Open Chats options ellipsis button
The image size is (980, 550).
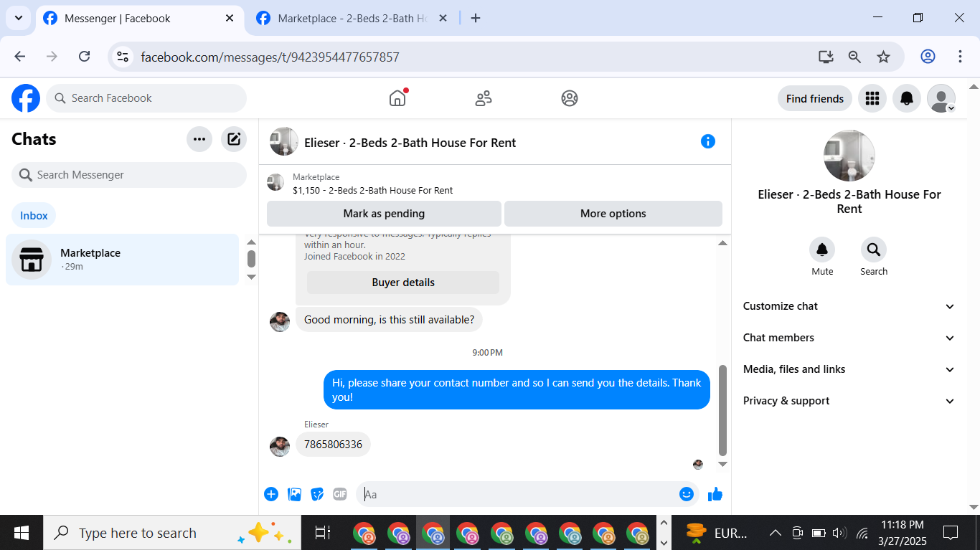tap(199, 139)
